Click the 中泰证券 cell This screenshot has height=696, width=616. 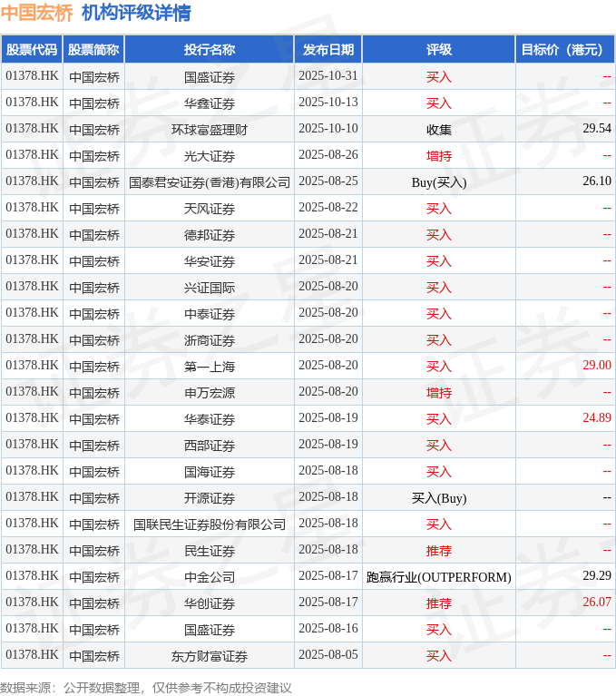tap(210, 314)
